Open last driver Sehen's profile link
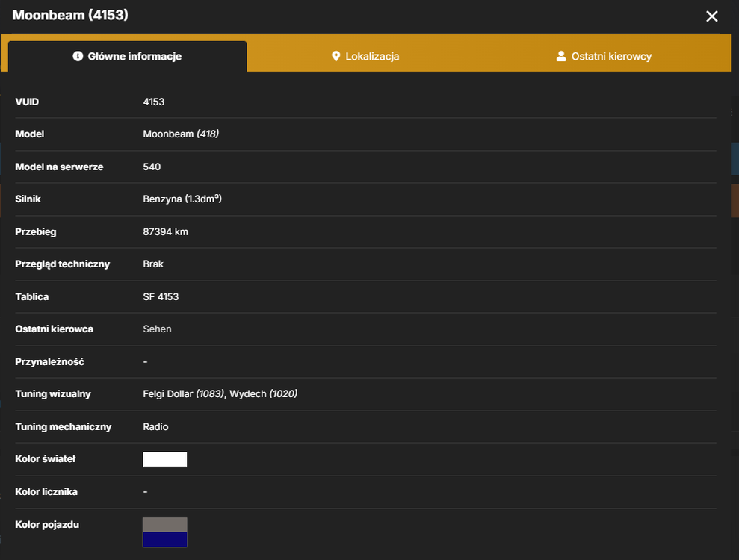 pyautogui.click(x=157, y=329)
